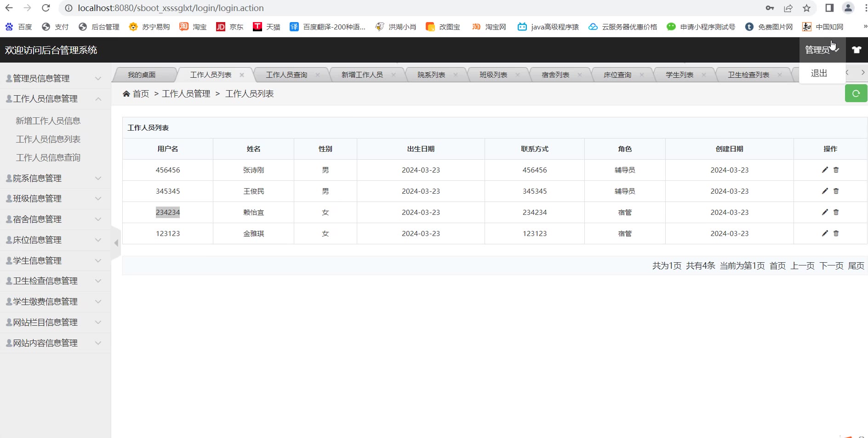Open the 百度 bookmark
The height and width of the screenshot is (438, 868).
(x=19, y=27)
